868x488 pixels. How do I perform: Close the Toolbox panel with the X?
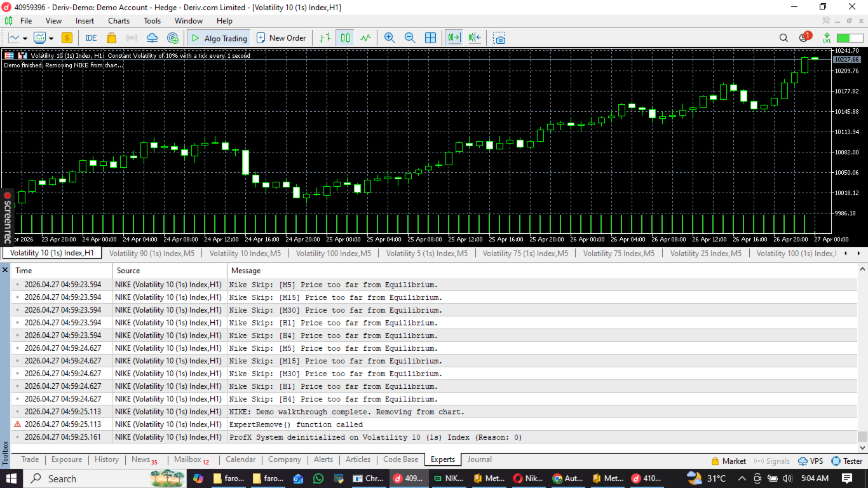click(x=6, y=270)
